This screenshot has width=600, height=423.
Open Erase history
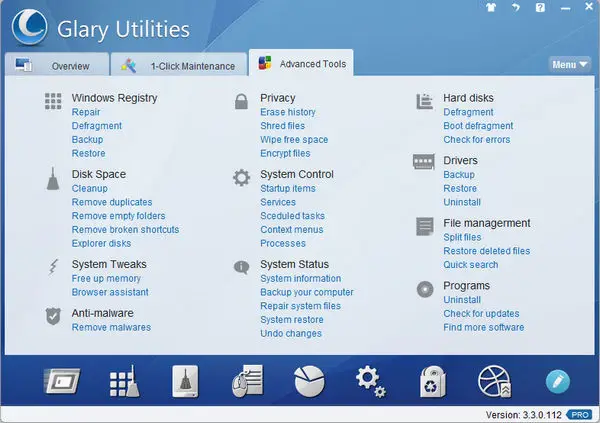(288, 112)
